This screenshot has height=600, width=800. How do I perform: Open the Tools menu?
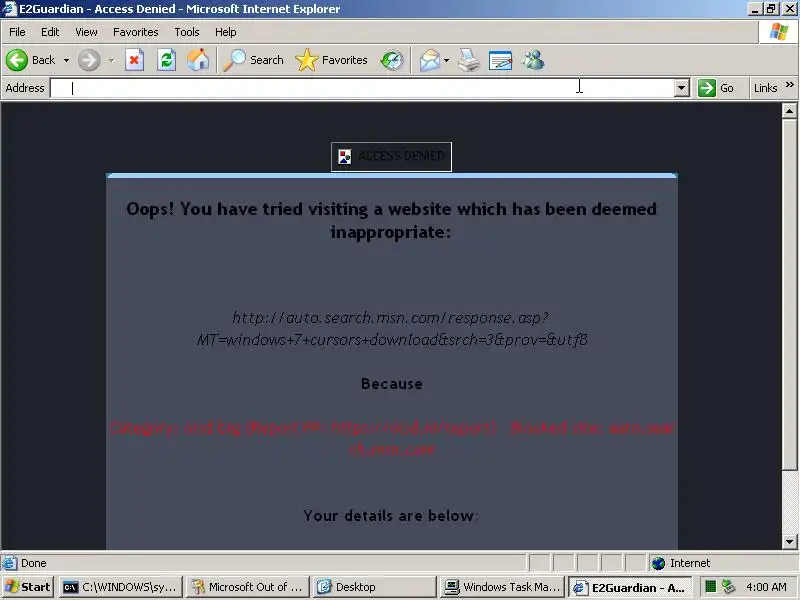pyautogui.click(x=187, y=32)
